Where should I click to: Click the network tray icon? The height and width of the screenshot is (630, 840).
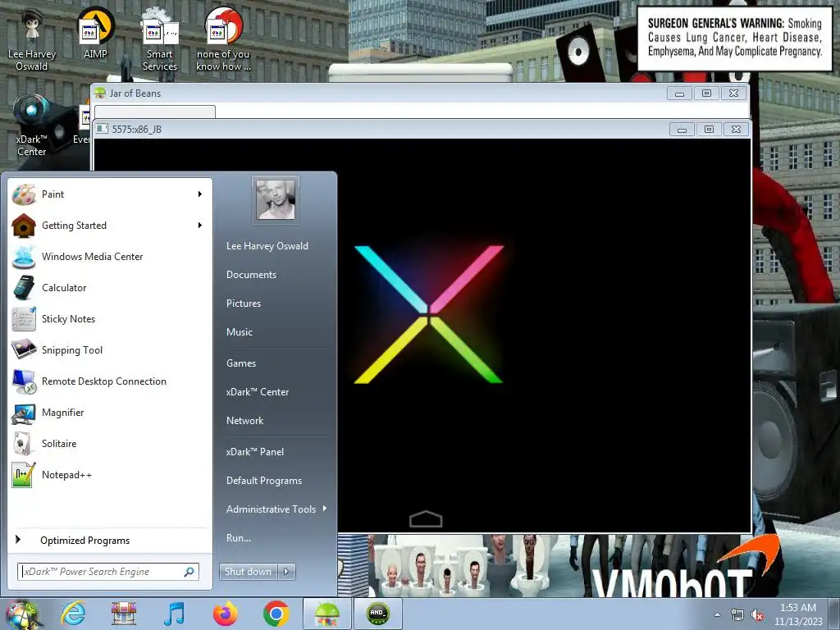click(x=737, y=615)
